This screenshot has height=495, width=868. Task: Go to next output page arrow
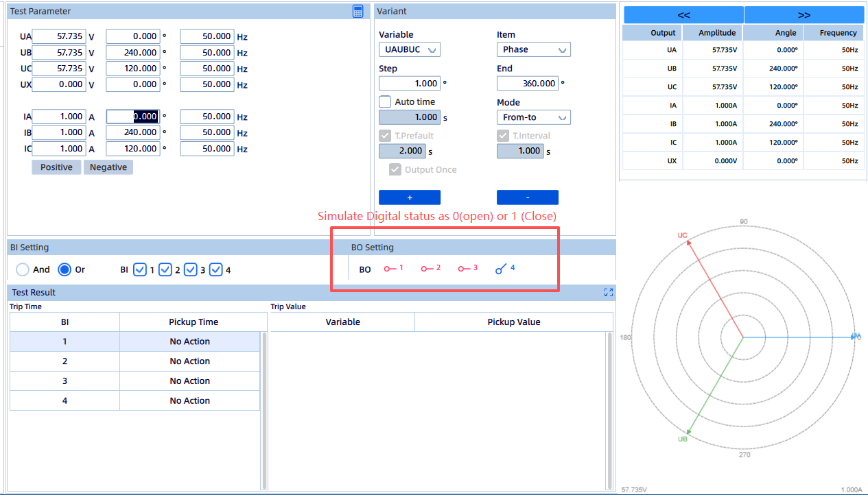pyautogui.click(x=804, y=15)
